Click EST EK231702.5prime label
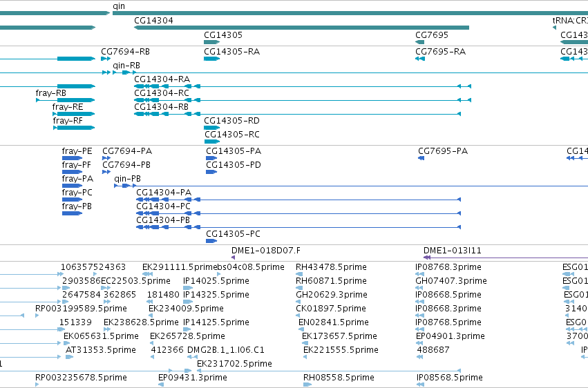 coord(234,364)
